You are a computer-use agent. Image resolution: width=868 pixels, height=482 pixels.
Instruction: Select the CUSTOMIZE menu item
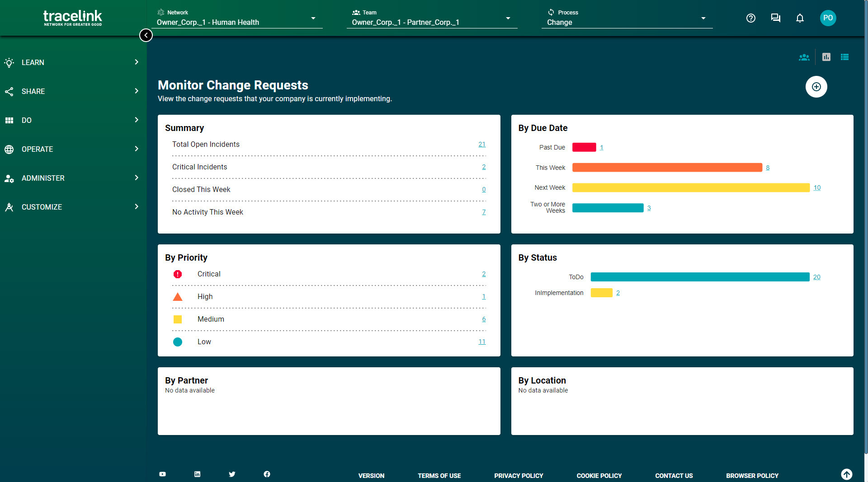pyautogui.click(x=72, y=207)
